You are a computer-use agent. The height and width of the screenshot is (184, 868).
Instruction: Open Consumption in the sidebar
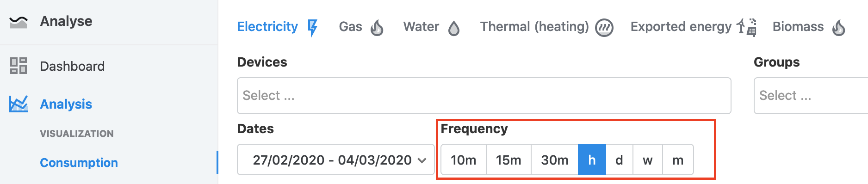pos(79,163)
